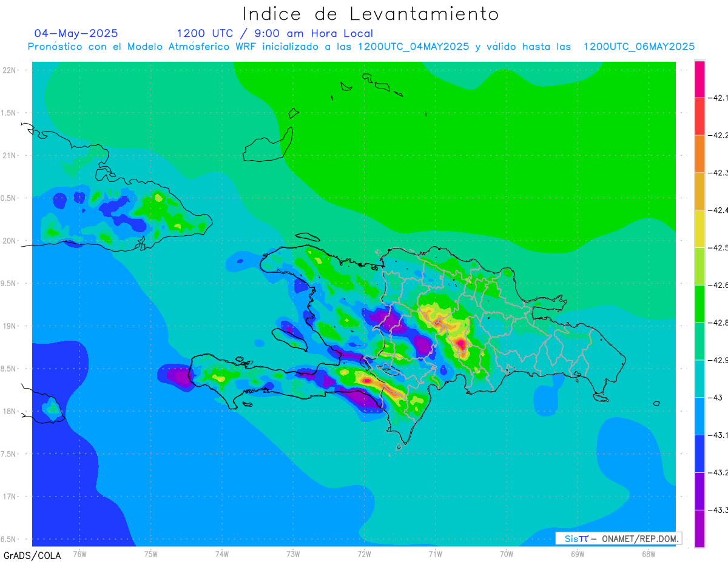Select the yellow swatch between -42.4 and -42.5
This screenshot has height=562, width=728.
coord(699,229)
